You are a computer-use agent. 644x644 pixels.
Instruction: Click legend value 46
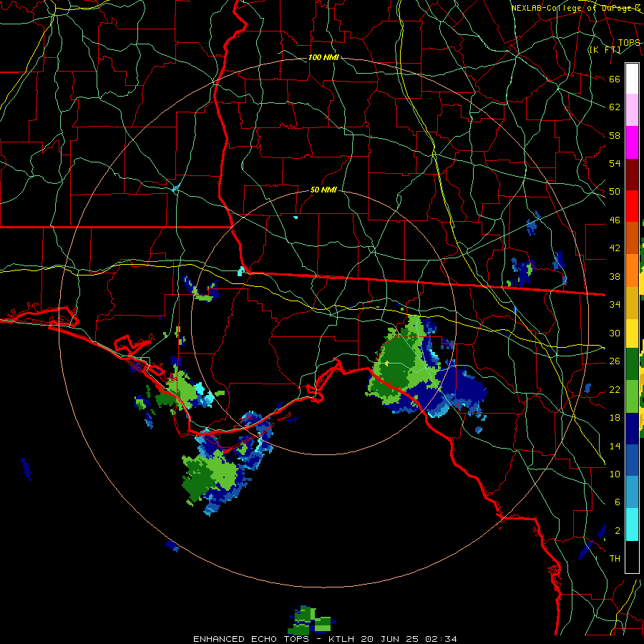(x=615, y=220)
